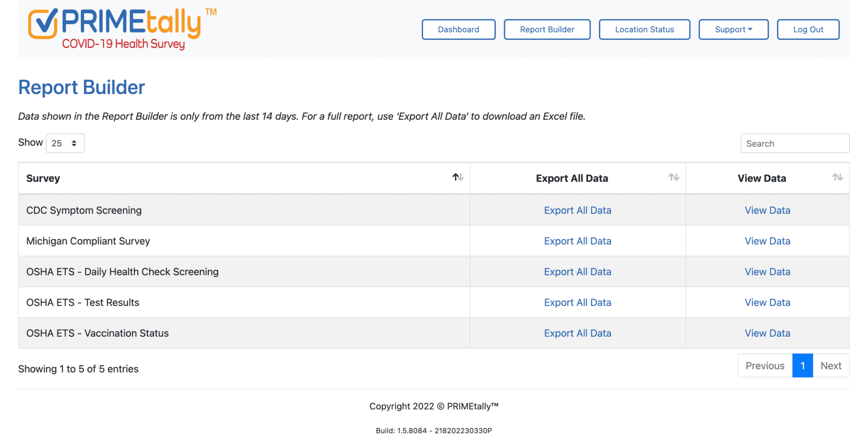Image resolution: width=868 pixels, height=447 pixels.
Task: View Data for OSHA ETS Test Results
Action: (767, 302)
